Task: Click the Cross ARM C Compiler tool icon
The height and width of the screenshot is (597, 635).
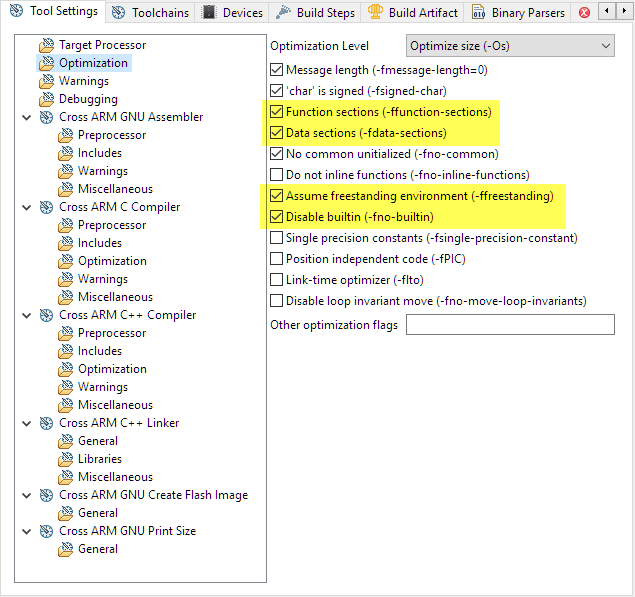Action: coord(46,207)
